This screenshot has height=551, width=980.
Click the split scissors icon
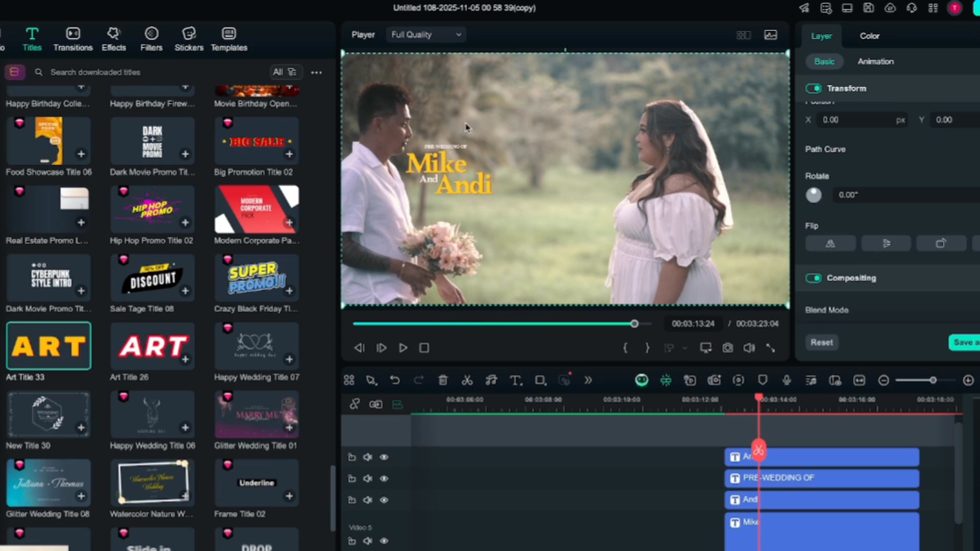coord(467,380)
